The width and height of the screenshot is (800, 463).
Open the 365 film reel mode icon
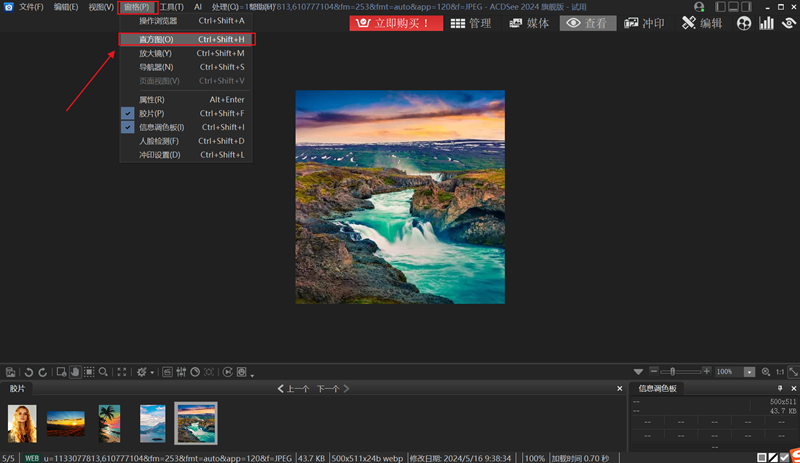(744, 23)
